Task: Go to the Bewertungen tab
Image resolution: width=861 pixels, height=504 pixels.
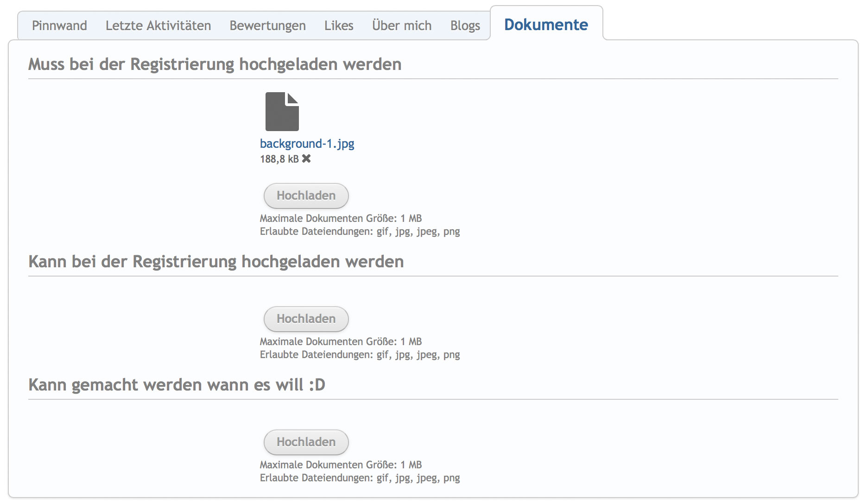Action: tap(267, 25)
